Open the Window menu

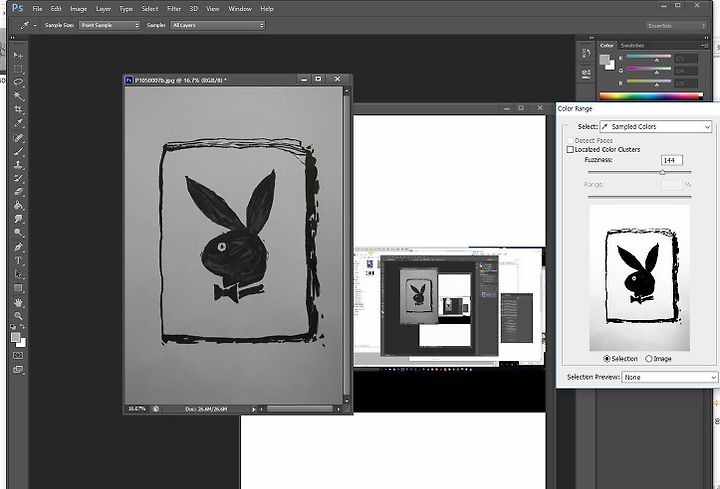(240, 9)
